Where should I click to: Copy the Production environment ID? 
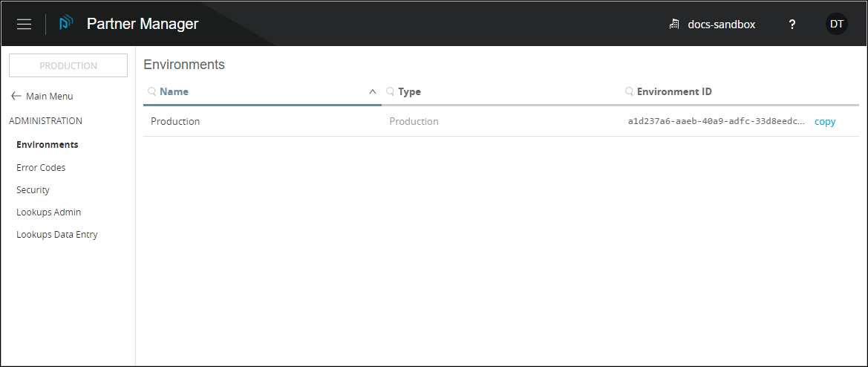click(824, 122)
